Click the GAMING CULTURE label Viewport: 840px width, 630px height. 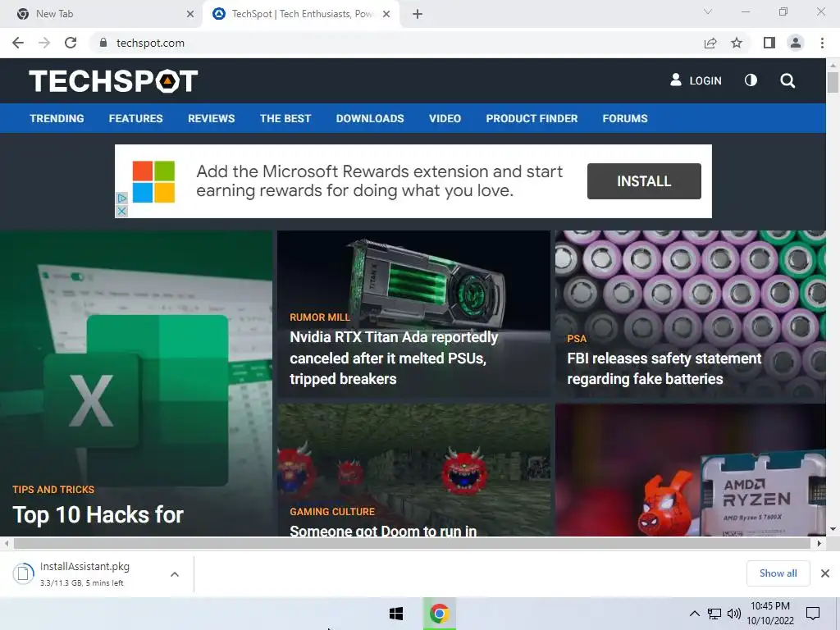[332, 512]
